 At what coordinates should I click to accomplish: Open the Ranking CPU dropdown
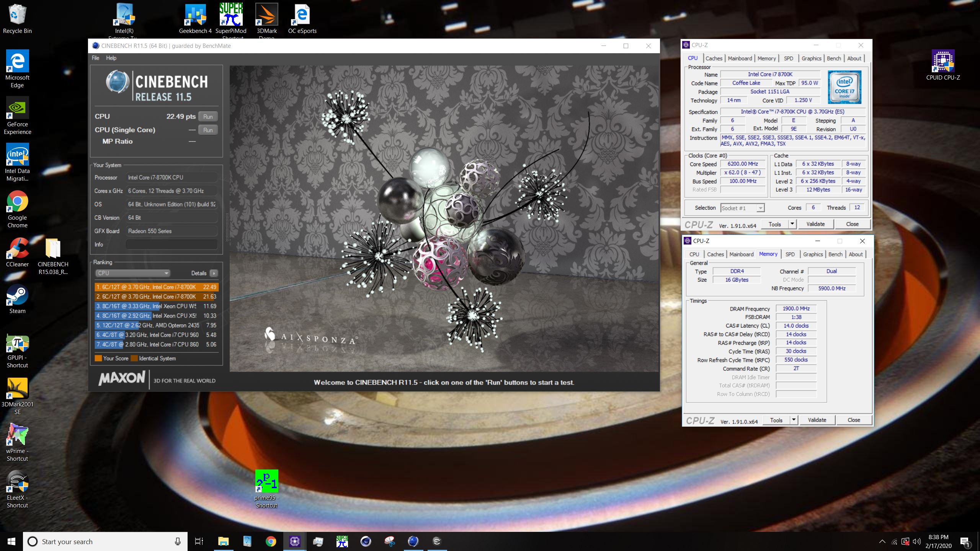click(132, 273)
